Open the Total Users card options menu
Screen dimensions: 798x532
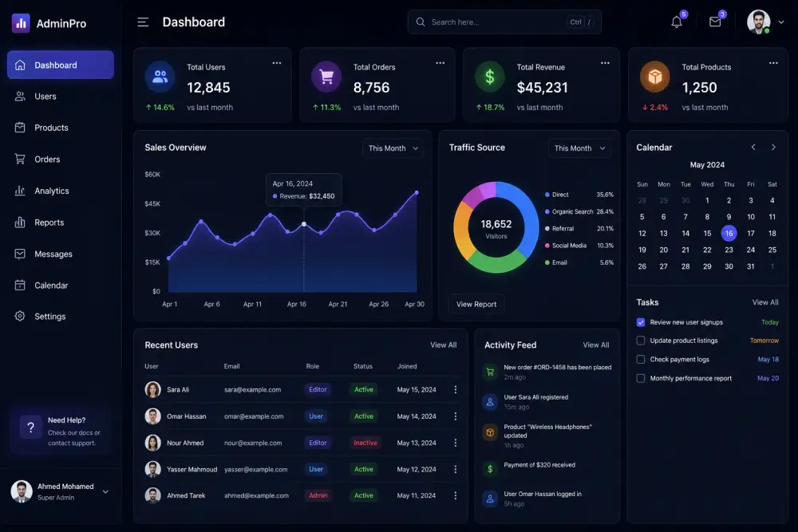click(277, 63)
